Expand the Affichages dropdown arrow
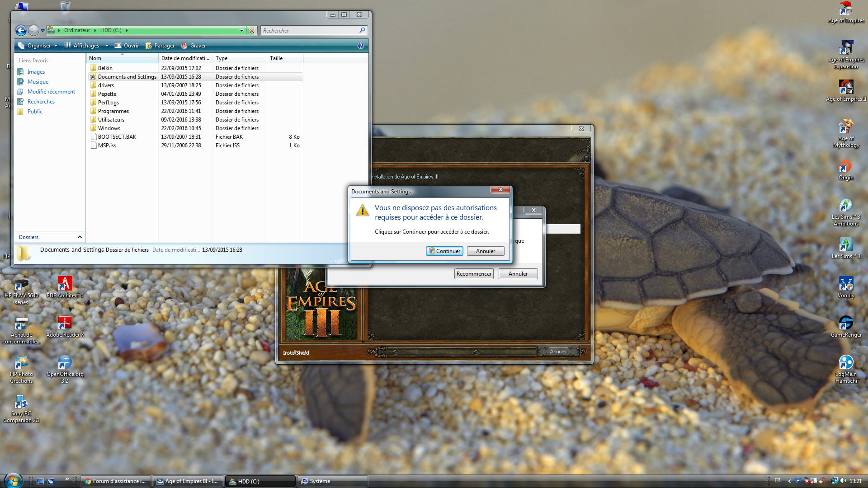Viewport: 868px width, 488px height. click(107, 46)
